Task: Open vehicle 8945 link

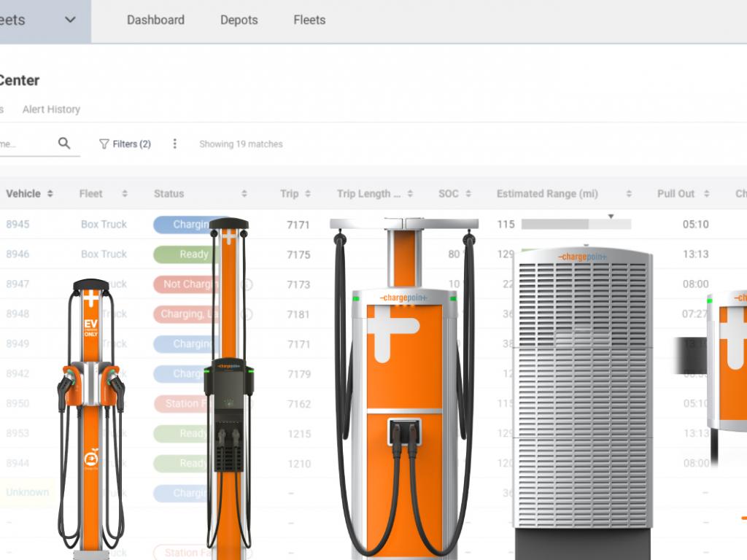Action: click(x=18, y=225)
